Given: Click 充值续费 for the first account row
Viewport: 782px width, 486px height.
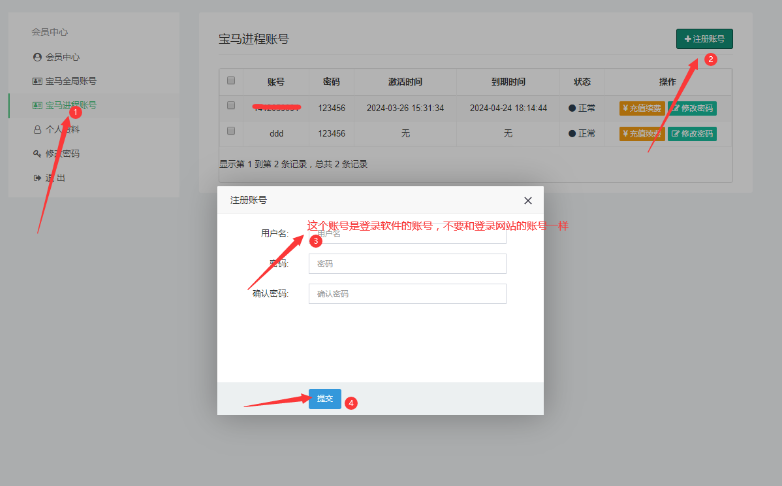Looking at the screenshot, I should point(642,108).
